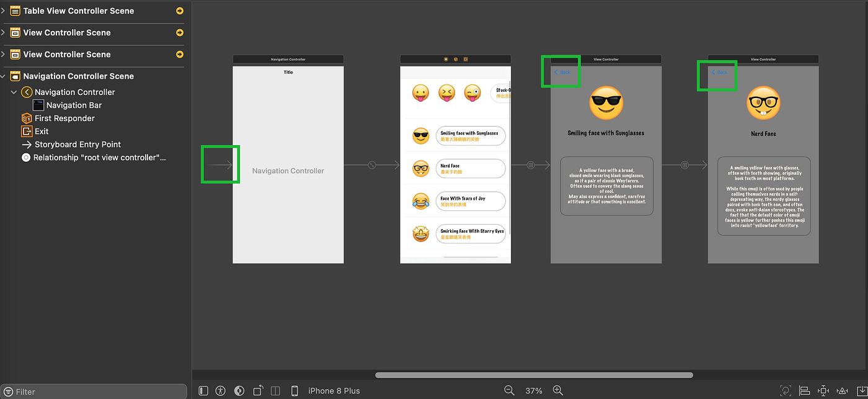Select segue between sunglasses and nerd scenes
The height and width of the screenshot is (399, 868).
coord(684,165)
